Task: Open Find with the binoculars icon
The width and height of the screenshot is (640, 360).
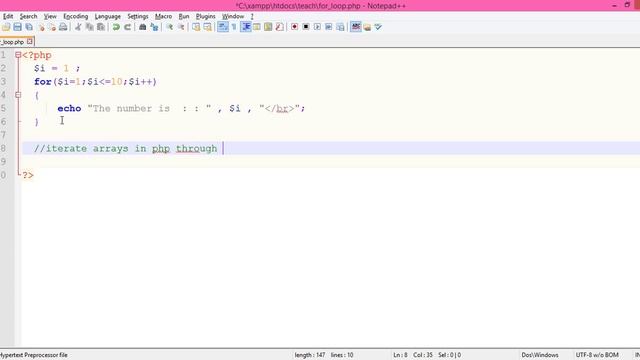Action: pos(142,27)
